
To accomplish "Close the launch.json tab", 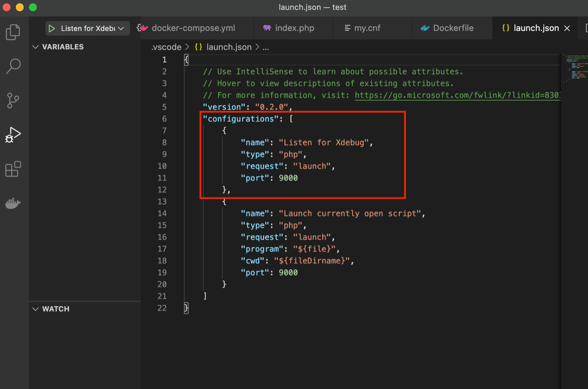I will (567, 28).
